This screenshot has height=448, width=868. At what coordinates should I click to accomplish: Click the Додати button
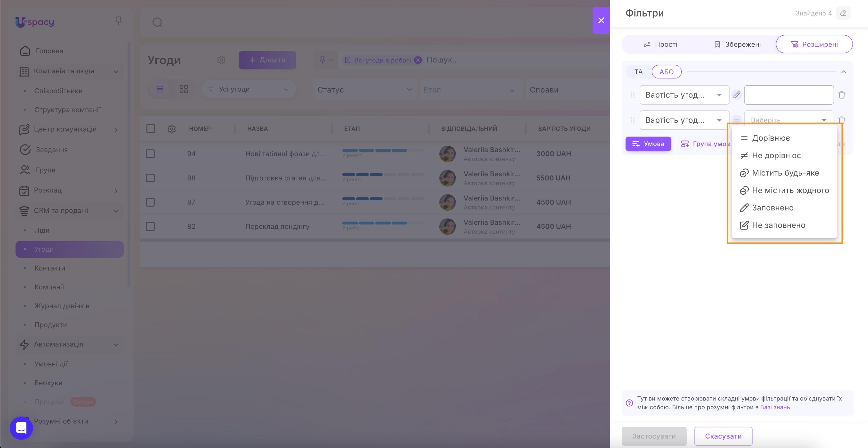pyautogui.click(x=267, y=60)
